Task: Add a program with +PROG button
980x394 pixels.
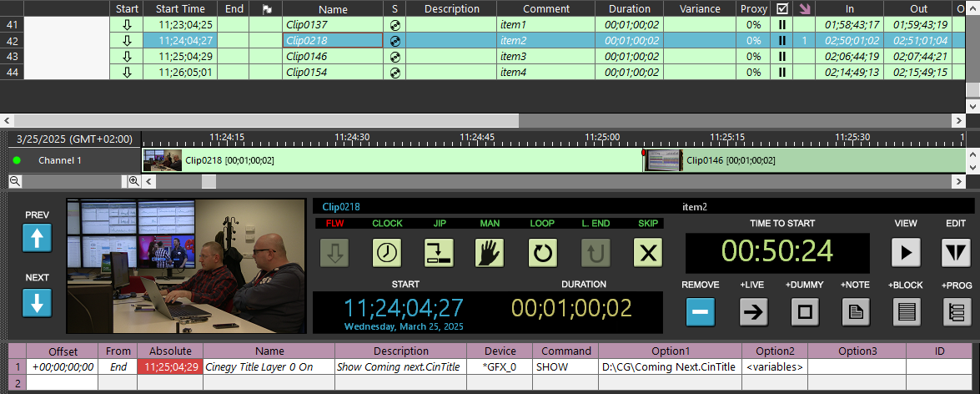Action: (956, 311)
